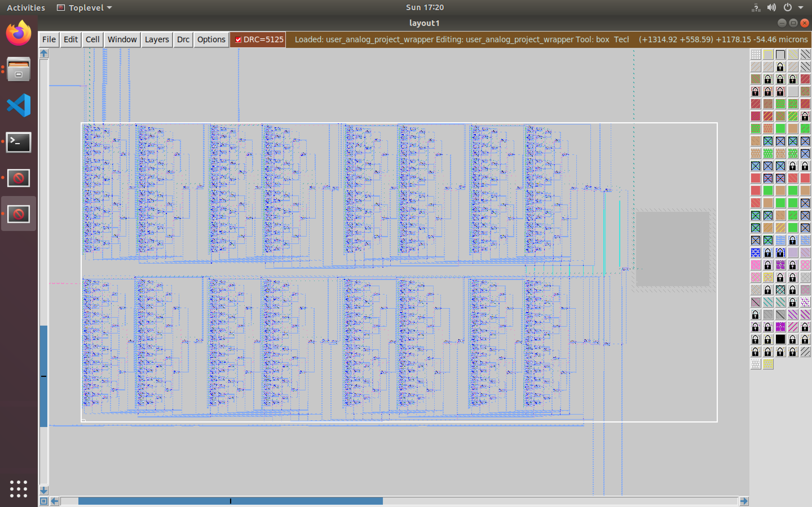Screen dimensions: 812x507
Task: Click the Activities button
Action: [26, 7]
